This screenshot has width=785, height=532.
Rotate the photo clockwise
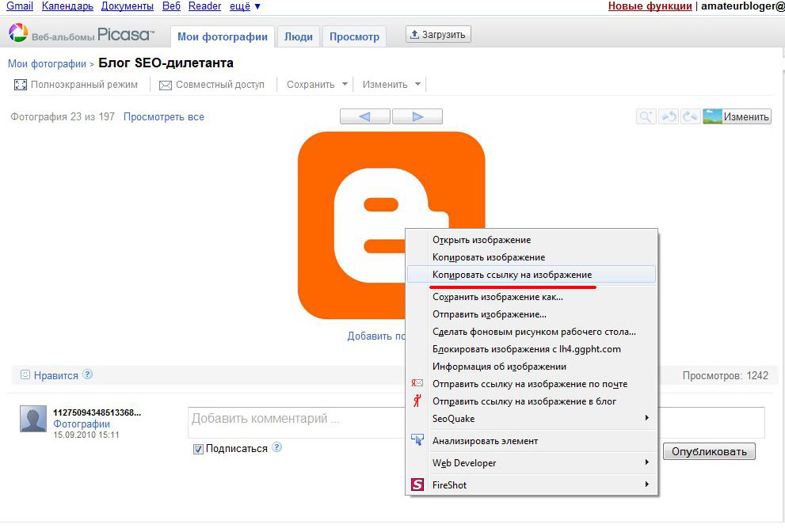(x=690, y=116)
